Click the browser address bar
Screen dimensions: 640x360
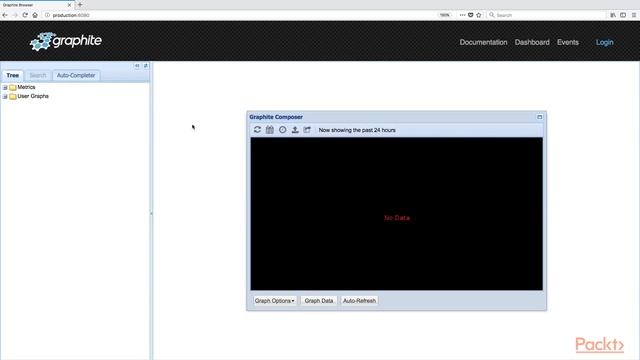(241, 15)
